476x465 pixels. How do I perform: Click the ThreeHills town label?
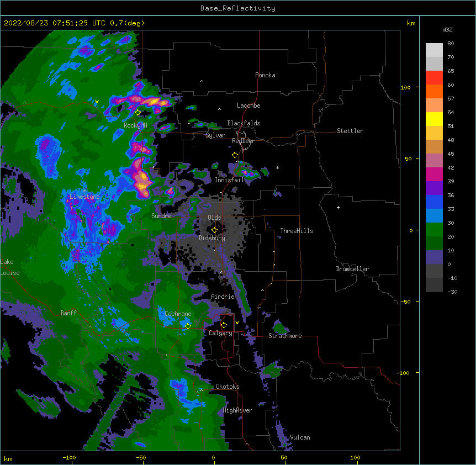pos(297,231)
